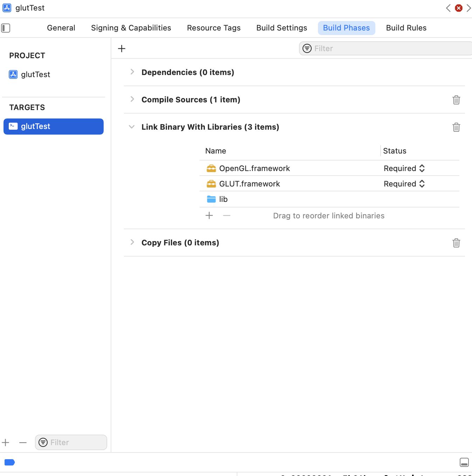472x476 pixels.
Task: Click the build phases Filter field
Action: (386, 48)
